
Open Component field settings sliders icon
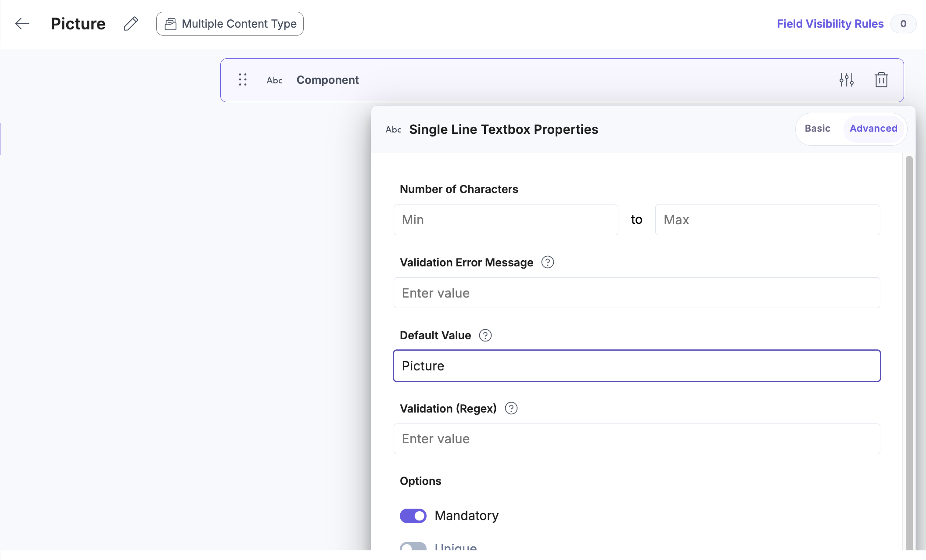pyautogui.click(x=847, y=80)
